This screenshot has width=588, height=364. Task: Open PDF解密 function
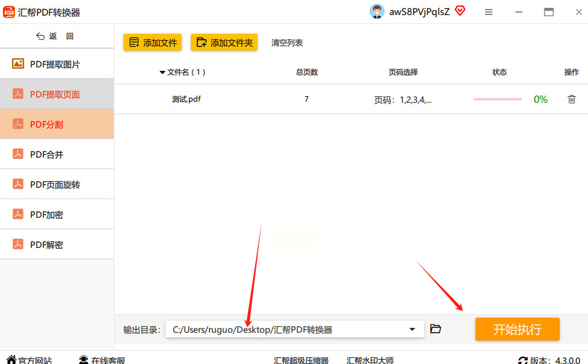point(57,244)
